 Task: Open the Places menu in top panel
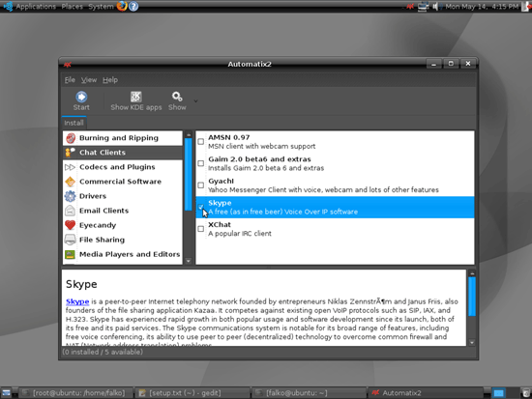[72, 6]
